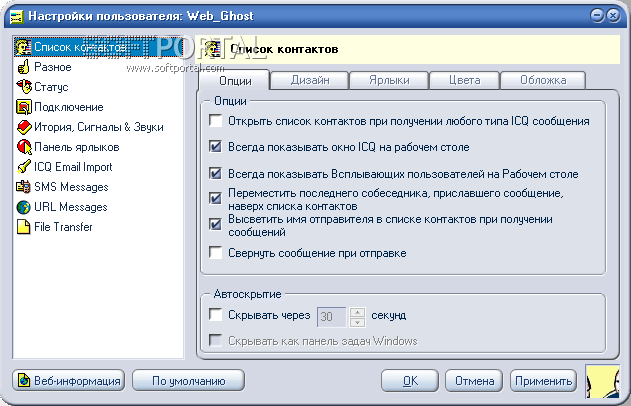Decrease auto-hide seconds with the down arrow
This screenshot has height=406, width=631.
point(358,322)
